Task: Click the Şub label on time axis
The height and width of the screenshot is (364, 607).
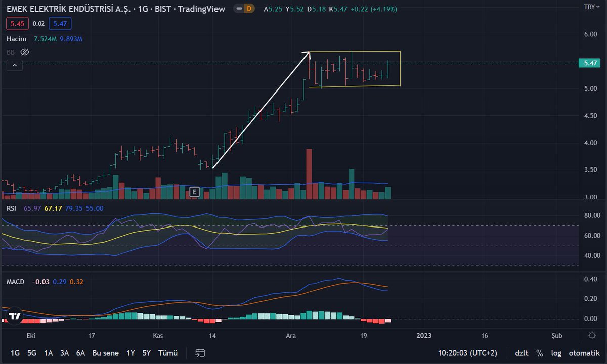Action: [x=556, y=335]
